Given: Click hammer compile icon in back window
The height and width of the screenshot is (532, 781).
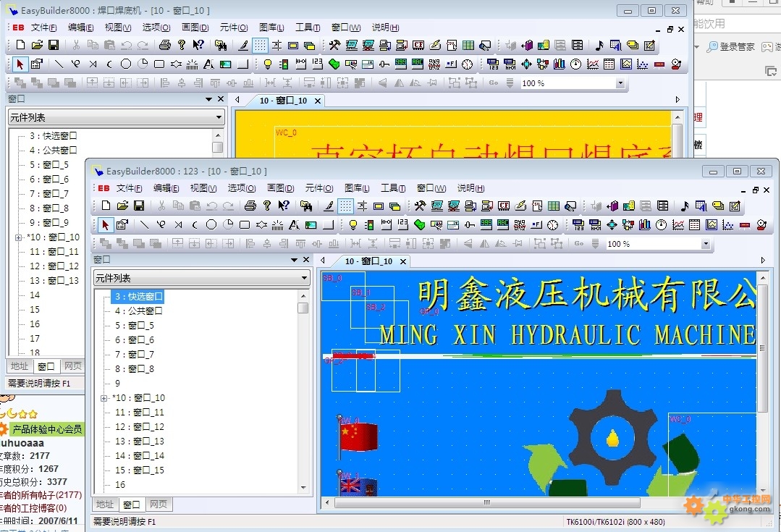Looking at the screenshot, I should (334, 45).
